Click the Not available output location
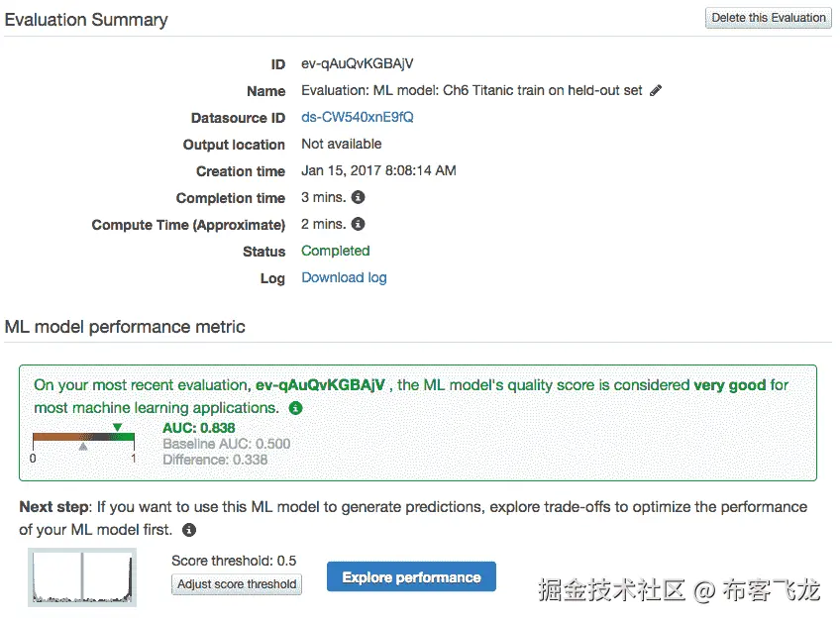The image size is (840, 623). pos(341,144)
